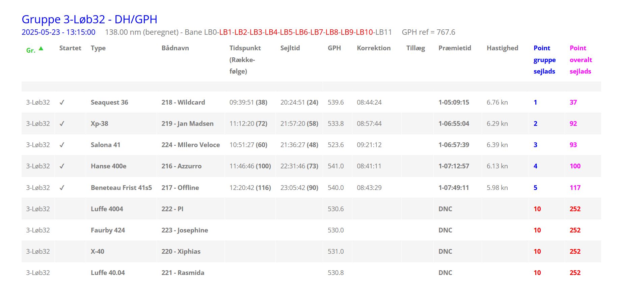Select the boat name 218 - Wildcard
The width and height of the screenshot is (644, 305).
point(183,102)
